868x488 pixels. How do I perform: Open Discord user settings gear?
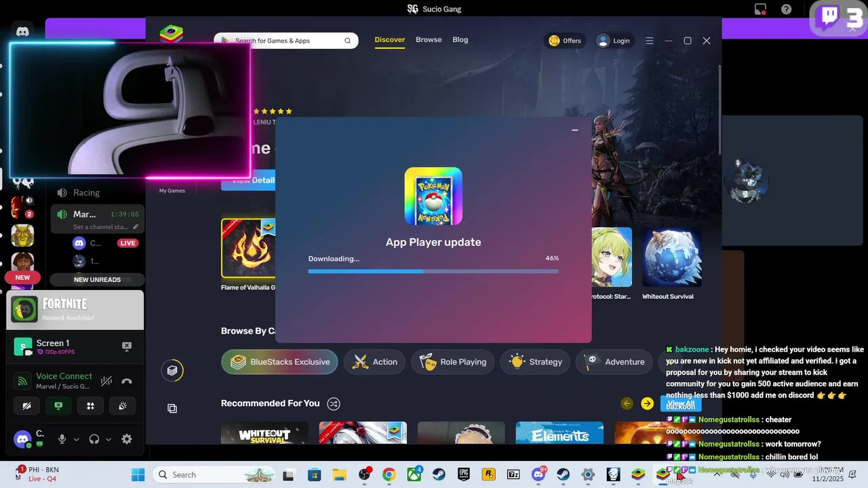pyautogui.click(x=127, y=439)
